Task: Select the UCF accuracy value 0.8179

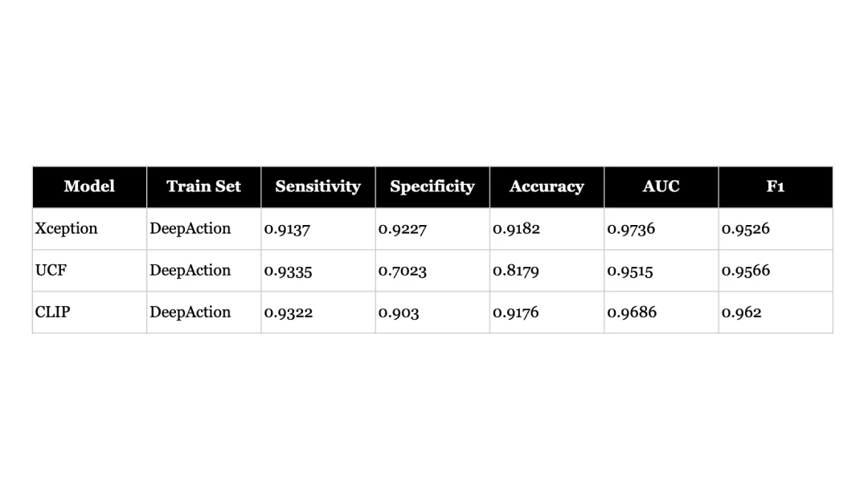Action: tap(517, 271)
